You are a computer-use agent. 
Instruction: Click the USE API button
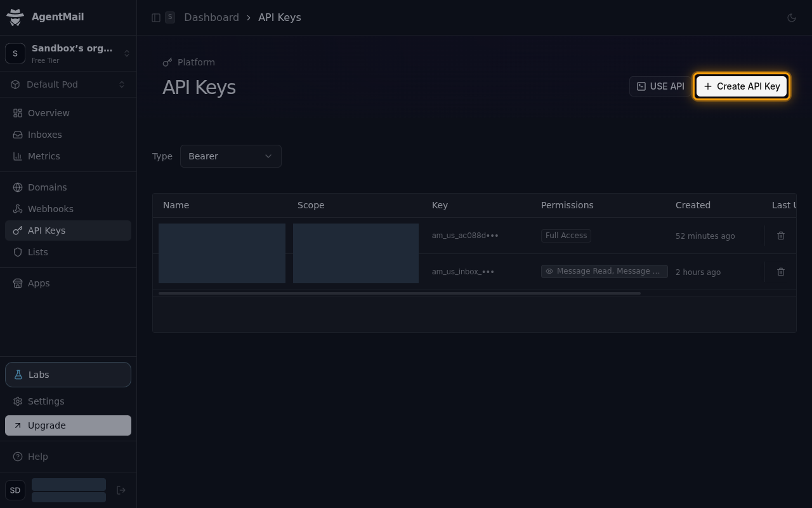point(660,86)
